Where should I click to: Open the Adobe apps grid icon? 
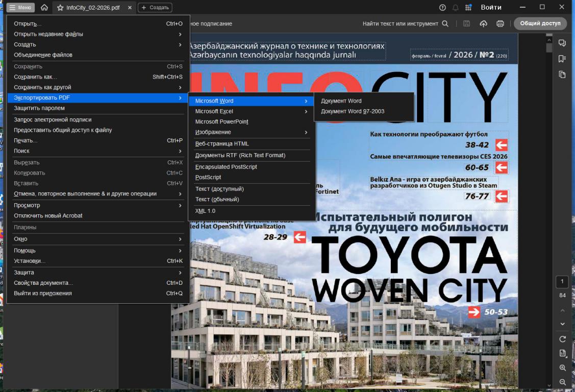(x=468, y=8)
